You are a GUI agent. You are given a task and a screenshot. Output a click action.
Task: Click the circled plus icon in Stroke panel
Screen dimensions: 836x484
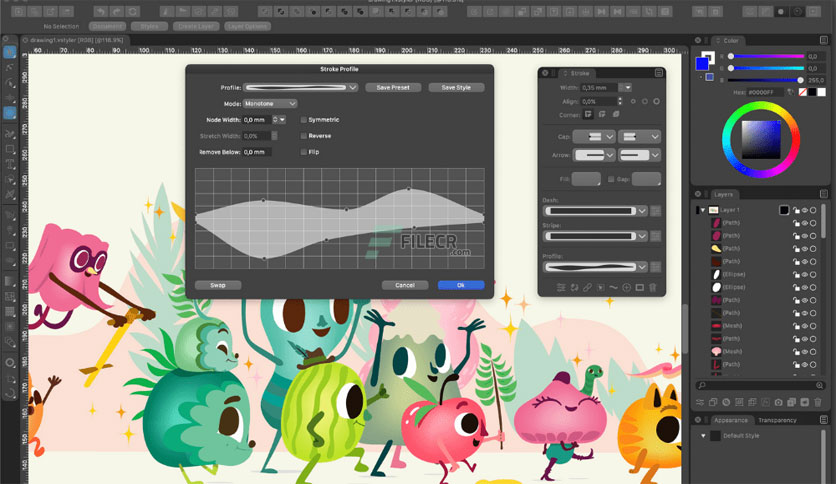(x=626, y=288)
